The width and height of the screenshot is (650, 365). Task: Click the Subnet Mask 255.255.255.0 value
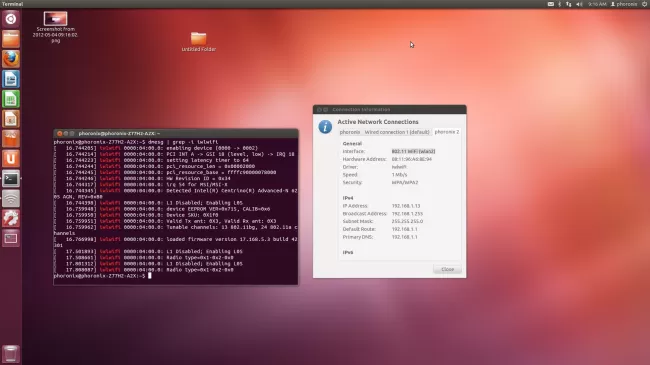[x=407, y=221]
